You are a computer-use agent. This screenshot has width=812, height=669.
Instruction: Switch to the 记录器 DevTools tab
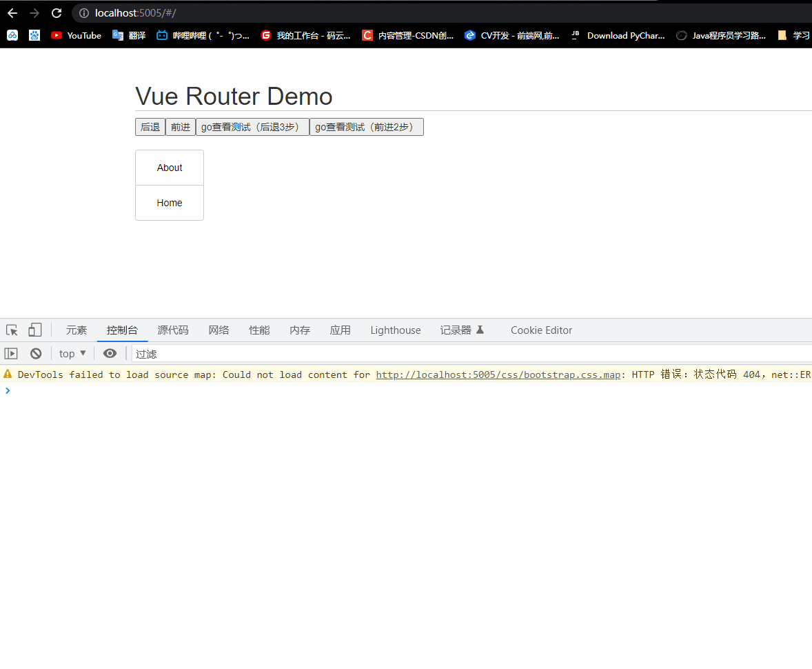click(x=461, y=330)
